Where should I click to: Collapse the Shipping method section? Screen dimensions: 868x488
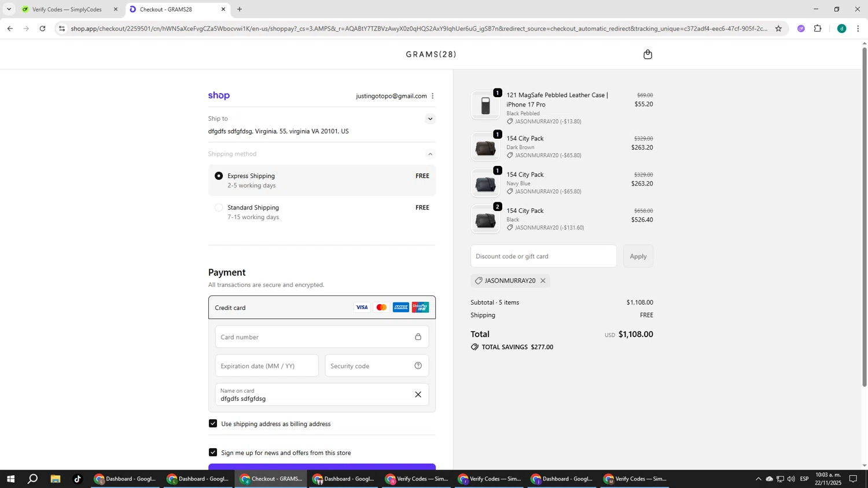coord(430,154)
